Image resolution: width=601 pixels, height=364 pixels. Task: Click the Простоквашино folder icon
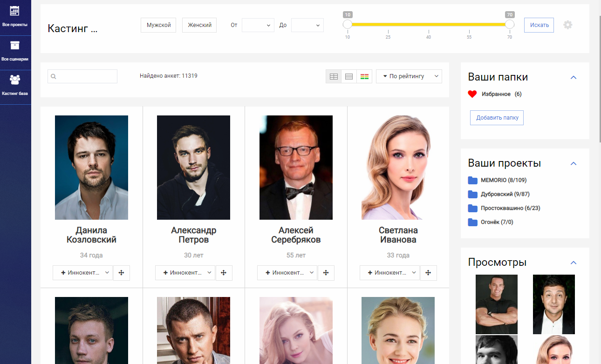pyautogui.click(x=473, y=208)
